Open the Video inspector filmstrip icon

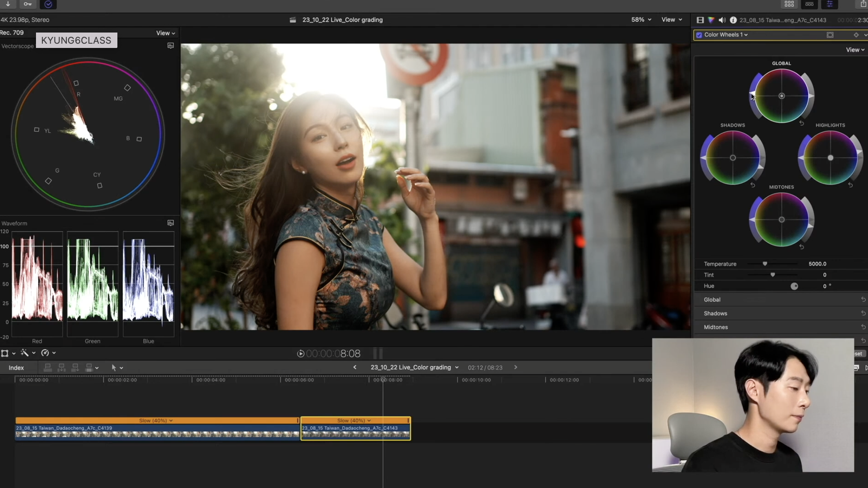pyautogui.click(x=700, y=20)
